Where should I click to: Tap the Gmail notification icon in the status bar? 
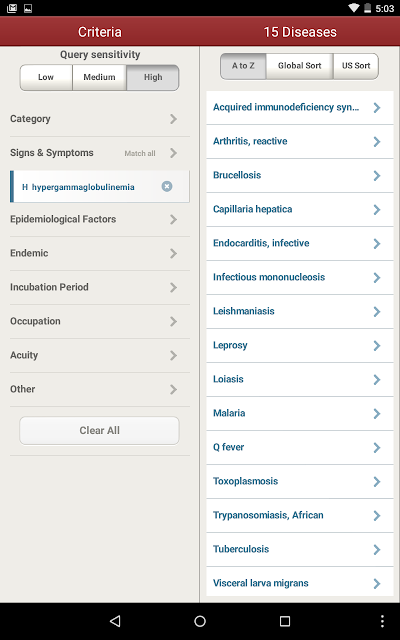click(x=12, y=8)
